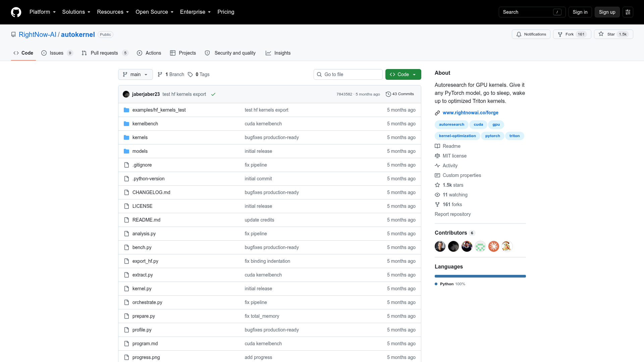This screenshot has width=644, height=362.
Task: Open the Activity pulse link
Action: coord(446,166)
